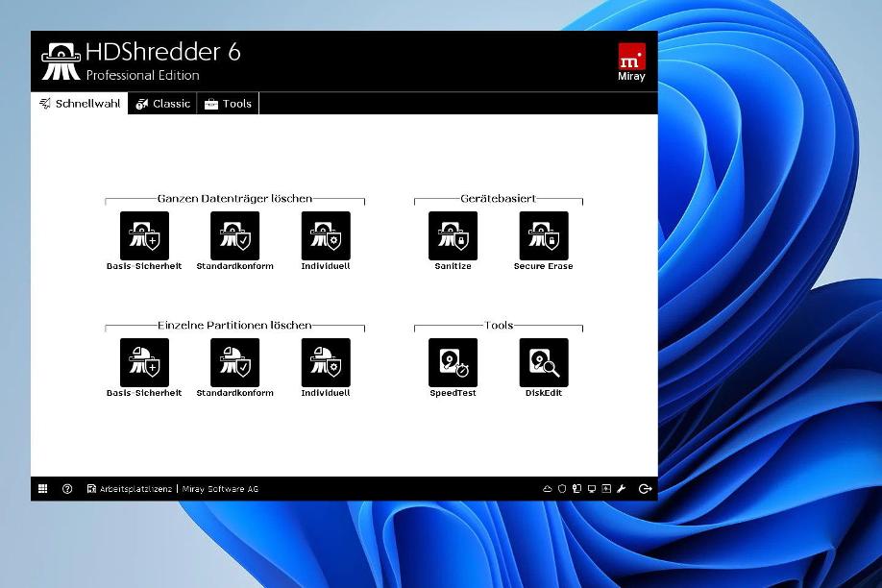Click the document-copy icon in status bar
882x588 pixels.
576,489
